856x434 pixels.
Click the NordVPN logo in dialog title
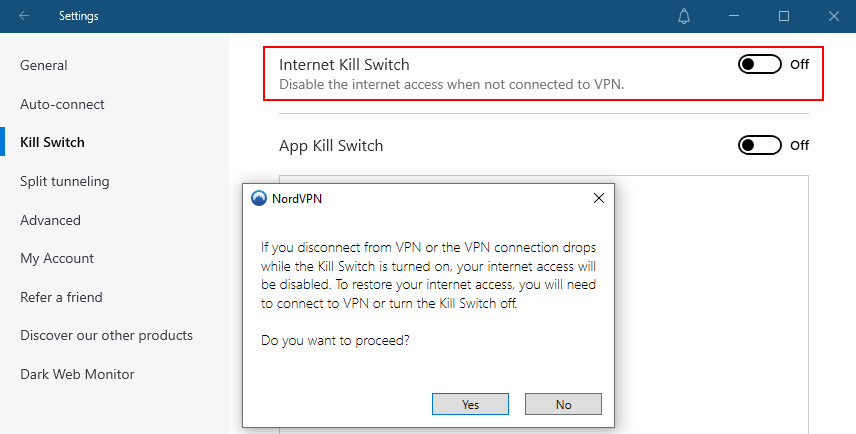258,198
